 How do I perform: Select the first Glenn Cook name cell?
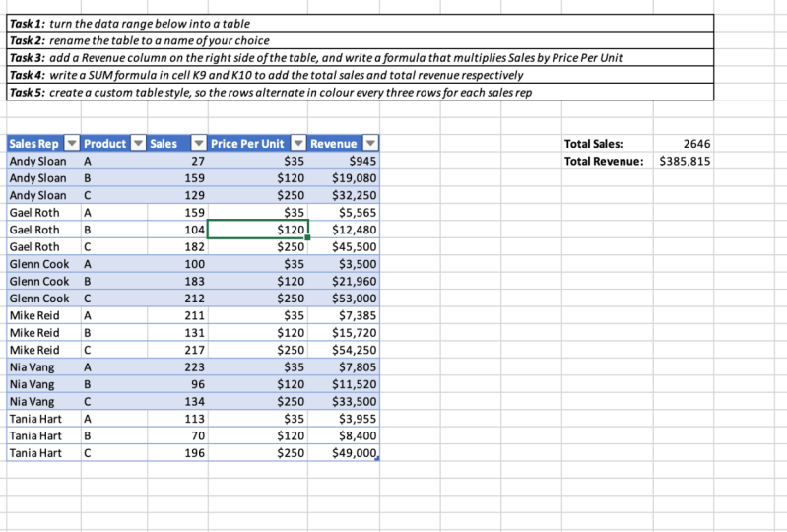[x=43, y=264]
